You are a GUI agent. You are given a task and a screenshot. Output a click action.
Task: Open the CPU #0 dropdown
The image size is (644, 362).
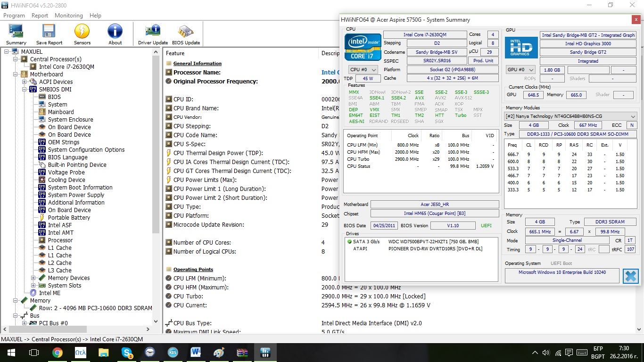tap(363, 70)
